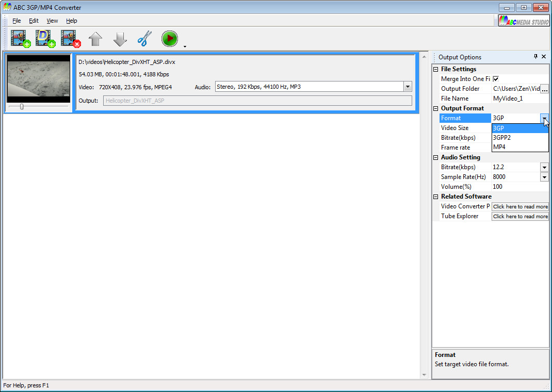
Task: Open the View menu
Action: [x=52, y=21]
